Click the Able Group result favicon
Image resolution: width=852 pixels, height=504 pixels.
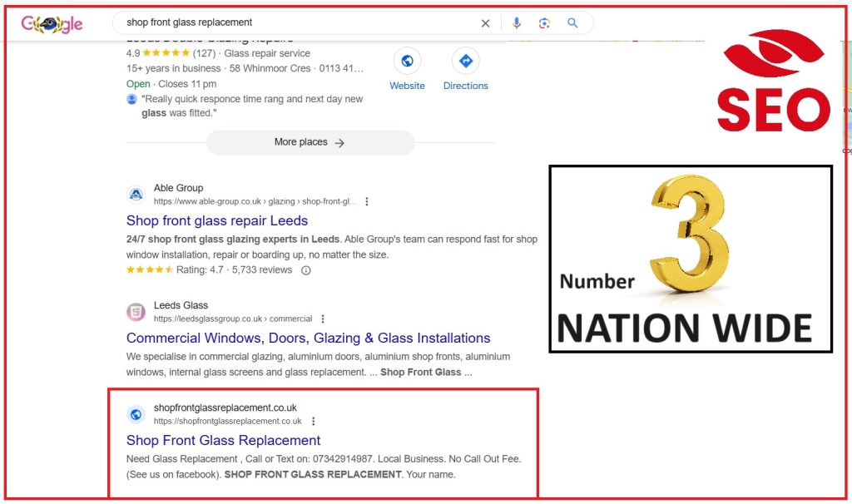pyautogui.click(x=136, y=194)
